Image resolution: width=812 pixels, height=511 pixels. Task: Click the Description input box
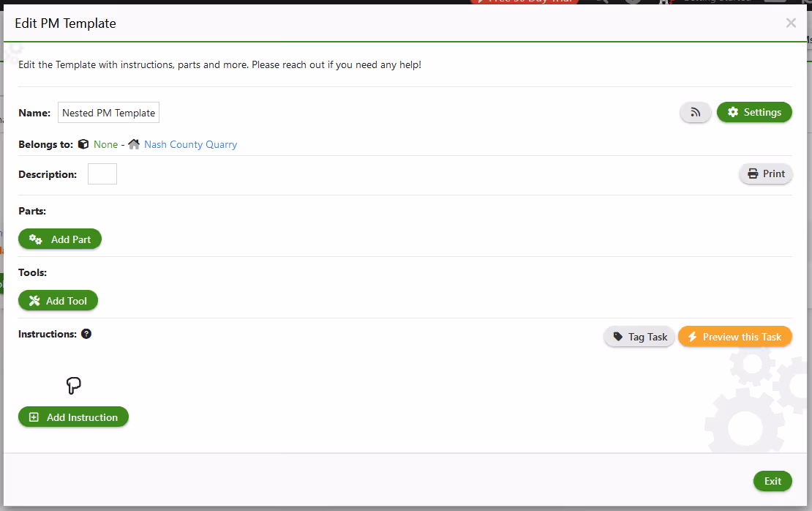point(102,174)
